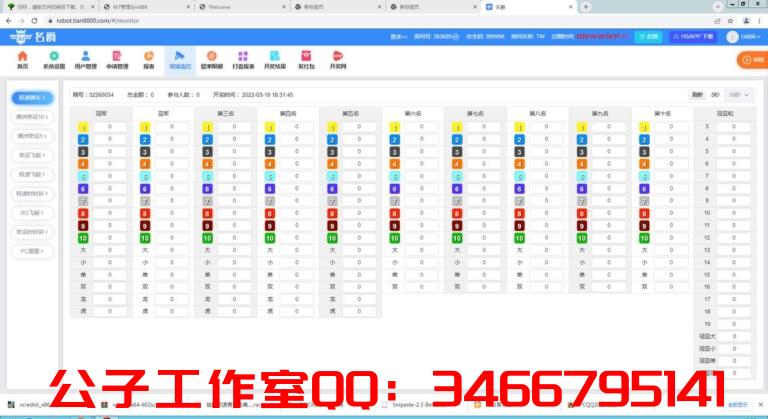Screen dimensions: 768x419
Task: Select the highlighted 现场监控 monitor icon
Action: click(x=180, y=60)
